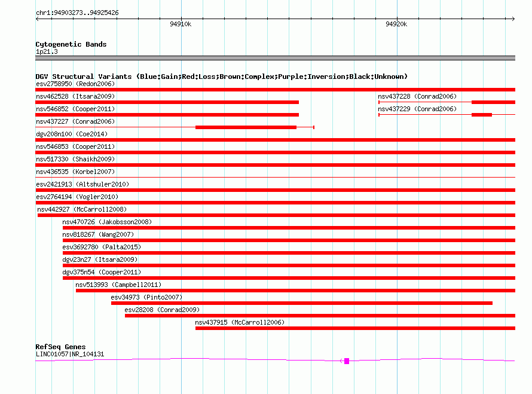Open the dgv208n100 (Coe2014) variant label
532x394 pixels.
[x=72, y=134]
